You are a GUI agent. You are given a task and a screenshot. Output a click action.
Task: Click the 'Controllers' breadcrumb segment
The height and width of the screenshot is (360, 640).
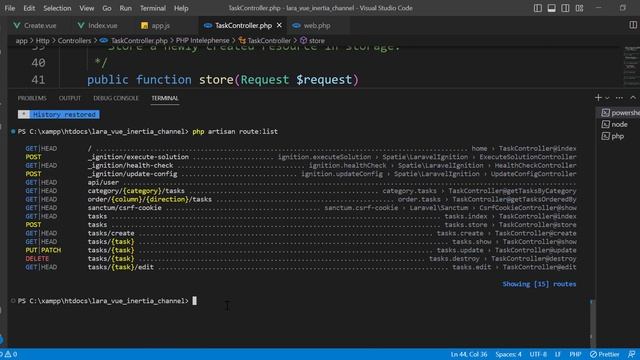click(74, 40)
